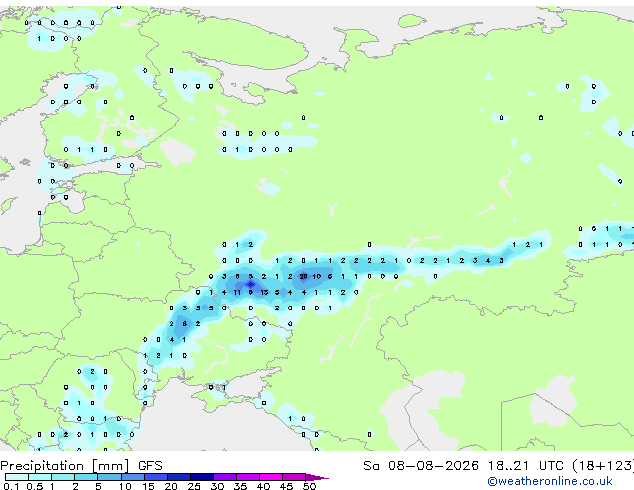Click the weatheronline.co.uk link
The image size is (634, 490).
click(x=550, y=481)
